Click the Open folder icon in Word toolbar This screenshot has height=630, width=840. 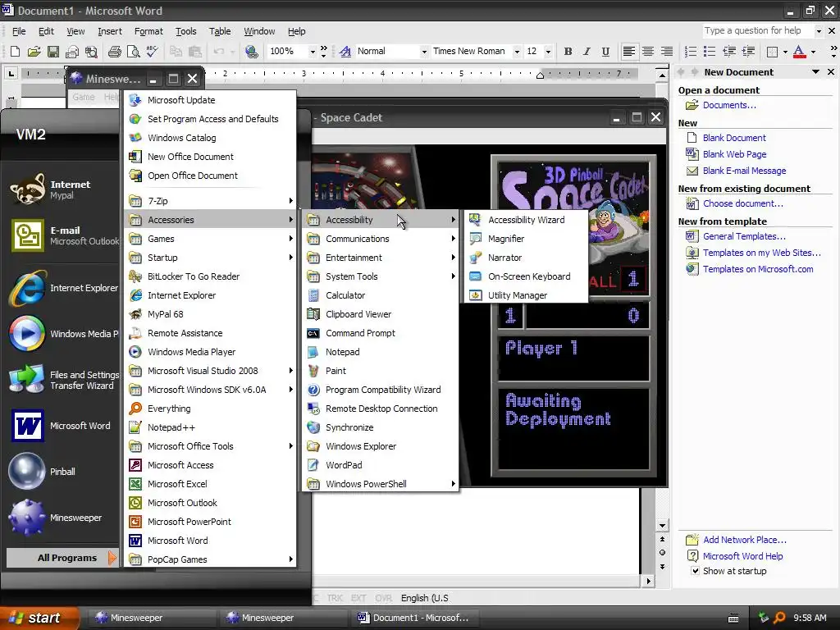(x=34, y=52)
